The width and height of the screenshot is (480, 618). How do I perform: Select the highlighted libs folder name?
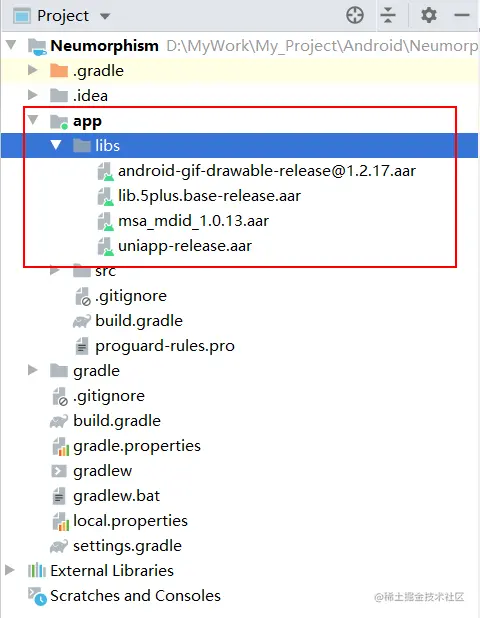coord(107,145)
